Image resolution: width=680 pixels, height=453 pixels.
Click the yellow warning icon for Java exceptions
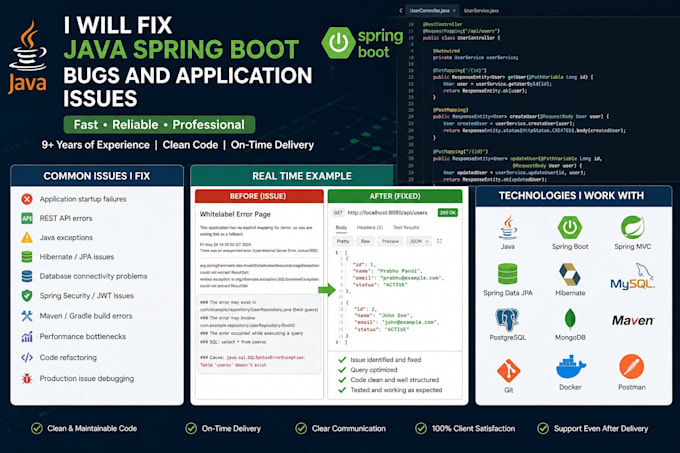click(x=27, y=238)
